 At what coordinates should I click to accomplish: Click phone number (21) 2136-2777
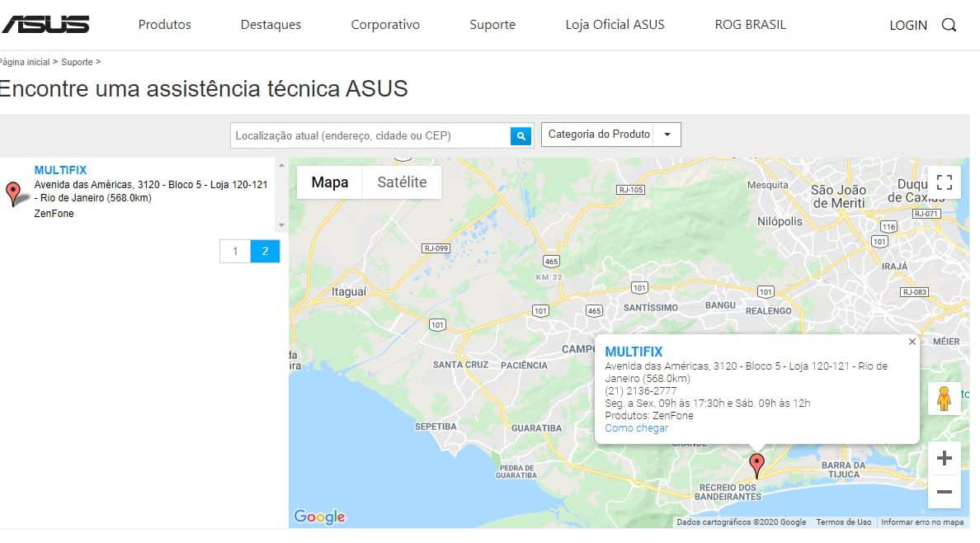(641, 390)
